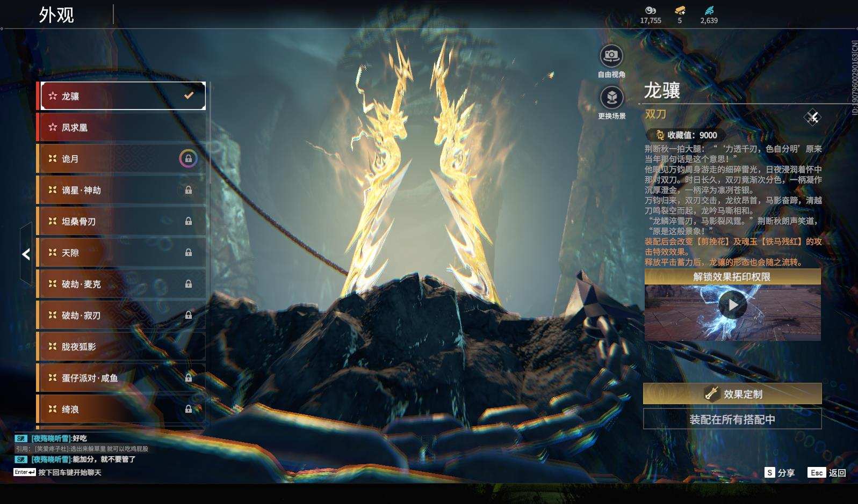The image size is (858, 504).
Task: Click the 解锁效果拓印权限 banner
Action: [x=732, y=277]
